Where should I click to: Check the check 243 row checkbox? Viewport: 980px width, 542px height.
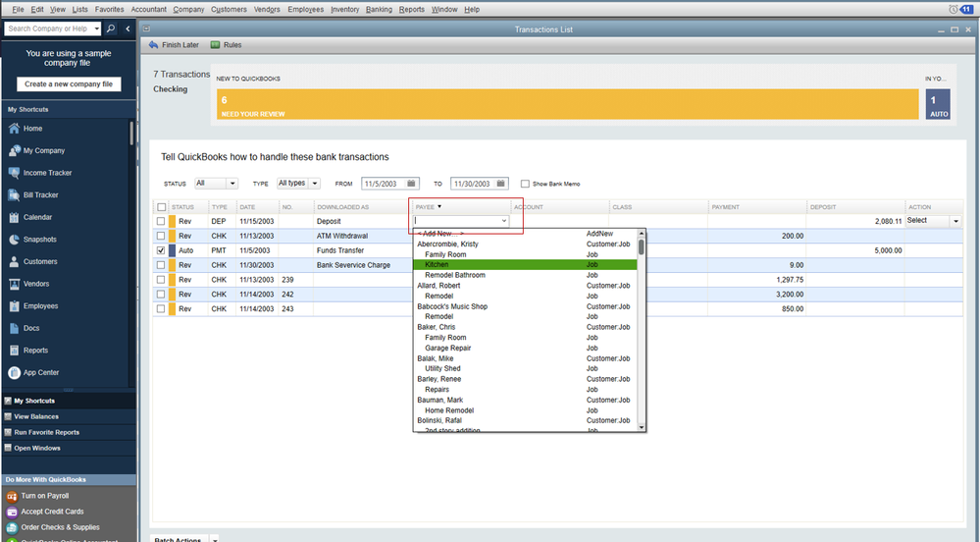point(161,309)
